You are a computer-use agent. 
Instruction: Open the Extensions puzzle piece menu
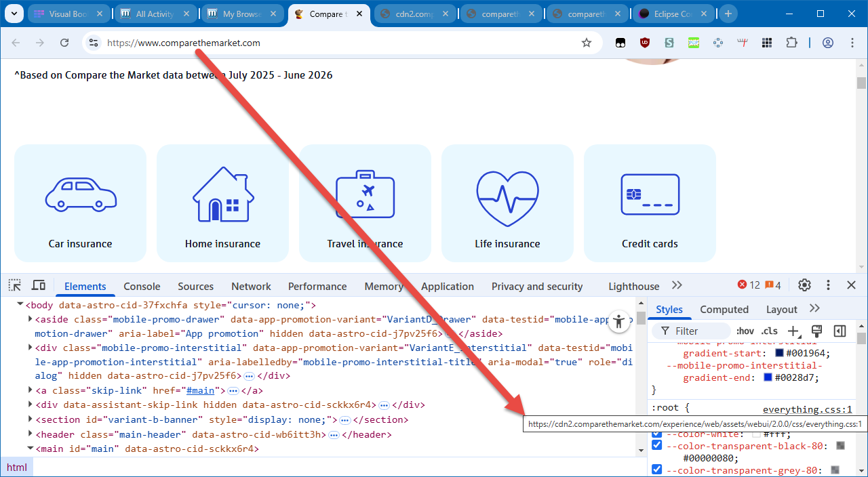click(791, 43)
